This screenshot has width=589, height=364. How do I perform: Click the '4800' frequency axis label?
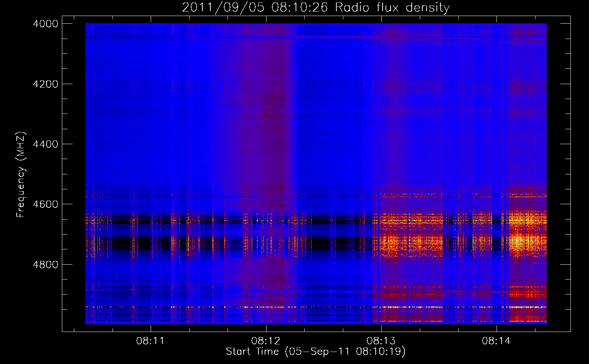pos(46,265)
